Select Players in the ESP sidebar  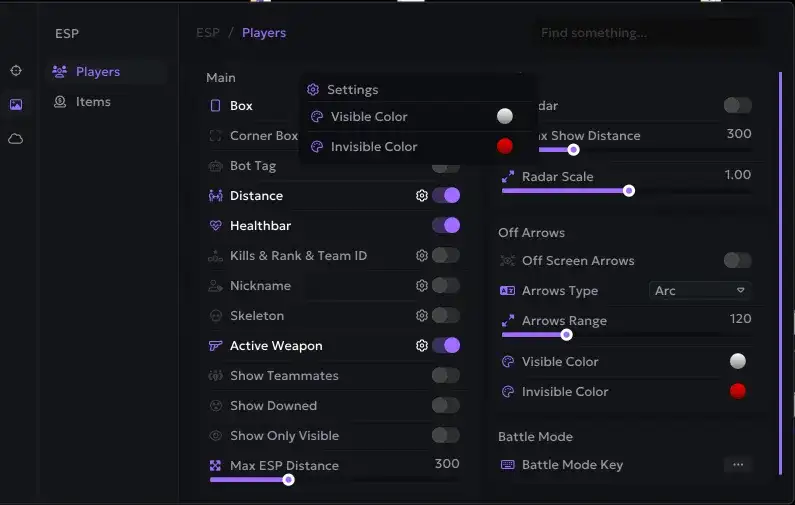click(97, 72)
